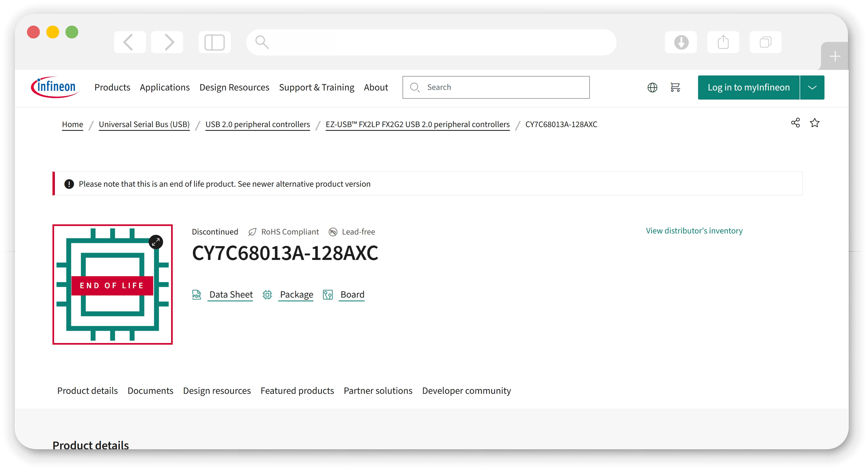Switch to the Documents tab
Image resolution: width=868 pixels, height=470 pixels.
(150, 390)
